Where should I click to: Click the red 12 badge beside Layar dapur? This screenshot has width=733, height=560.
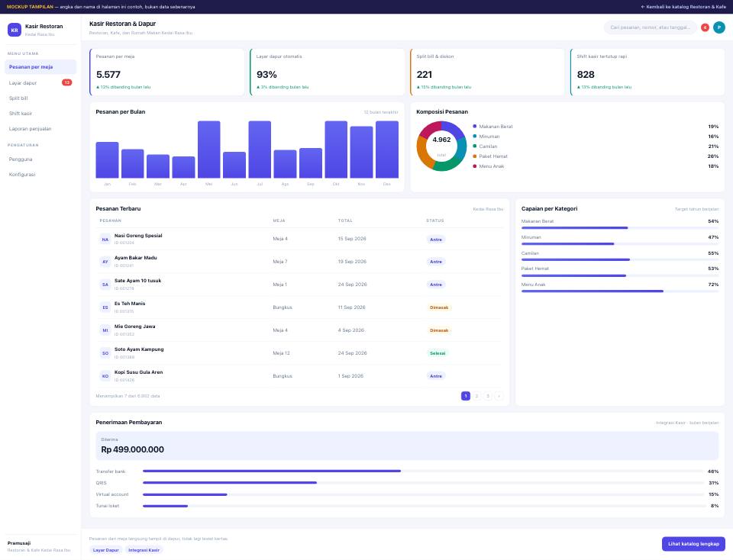67,82
